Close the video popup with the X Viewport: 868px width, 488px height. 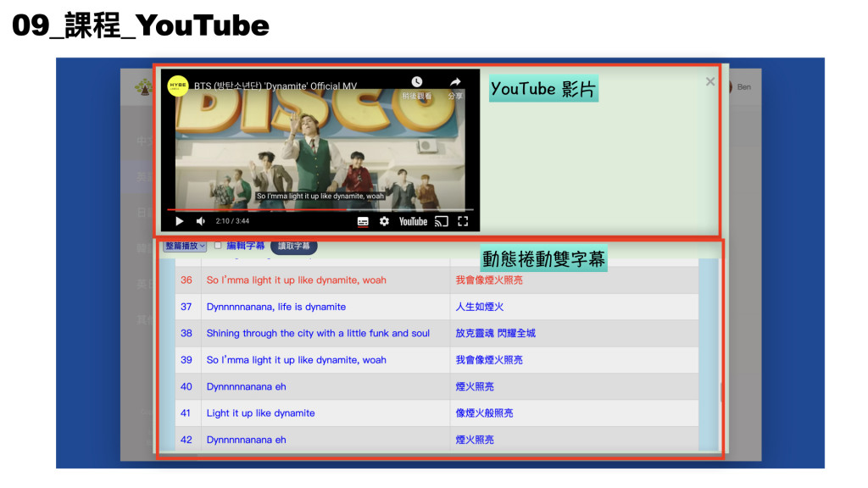(710, 82)
